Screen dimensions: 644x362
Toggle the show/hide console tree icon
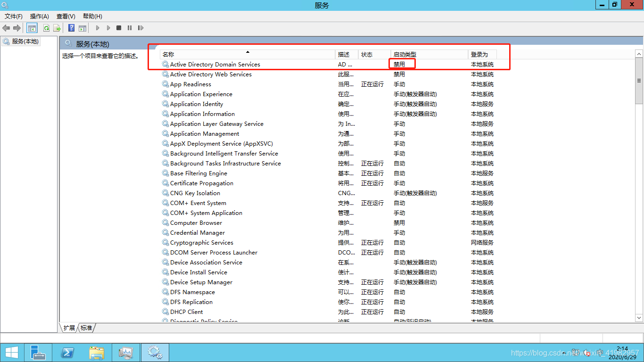pos(32,28)
